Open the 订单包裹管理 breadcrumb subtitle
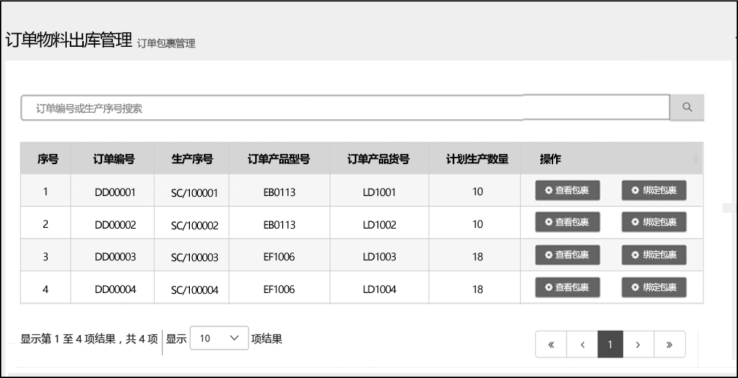This screenshot has width=738, height=378. (166, 44)
